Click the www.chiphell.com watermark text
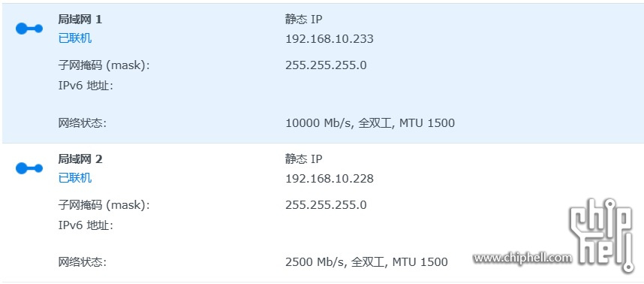This screenshot has width=644, height=284. tap(522, 258)
